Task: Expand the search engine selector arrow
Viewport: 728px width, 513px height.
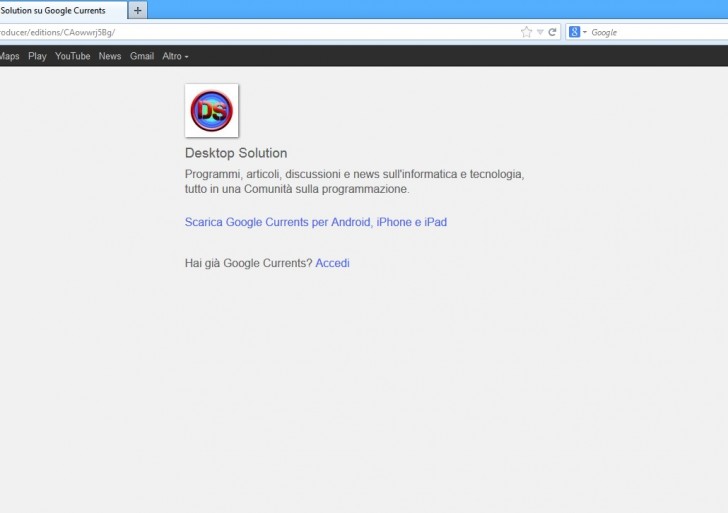Action: pyautogui.click(x=585, y=32)
